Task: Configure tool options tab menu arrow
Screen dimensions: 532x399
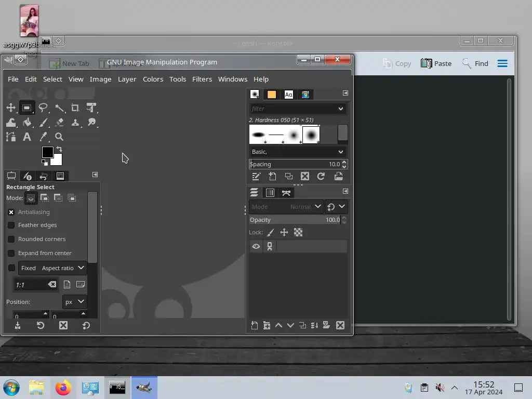Action: (x=95, y=175)
